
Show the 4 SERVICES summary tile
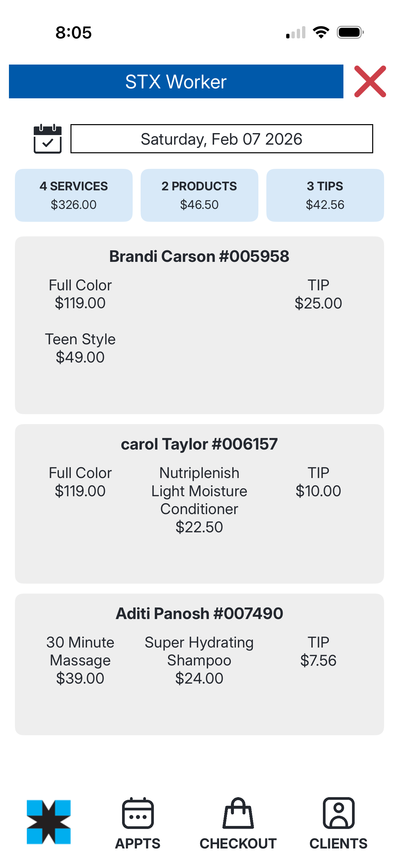coord(74,195)
